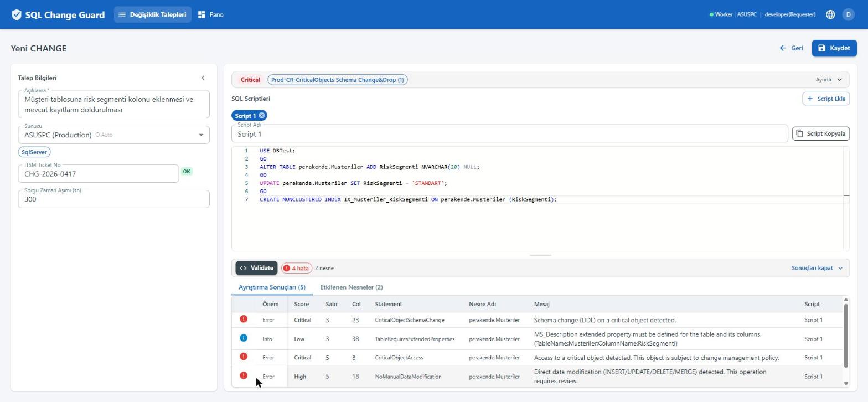868x402 pixels.
Task: Click the results table vertical scrollbar
Action: 846,335
